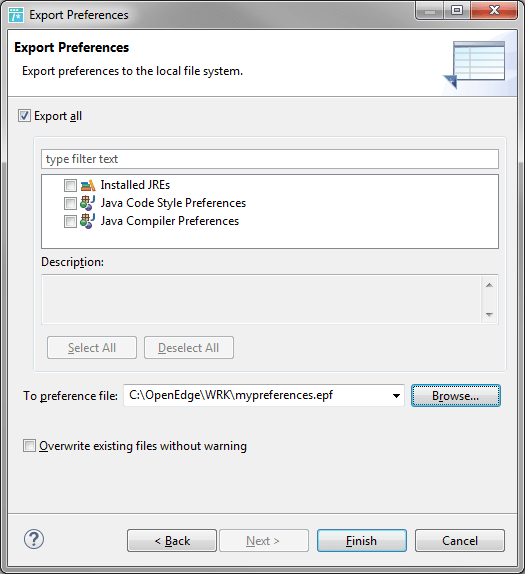Click the Description scrollbar down arrow
The height and width of the screenshot is (574, 525).
point(489,314)
